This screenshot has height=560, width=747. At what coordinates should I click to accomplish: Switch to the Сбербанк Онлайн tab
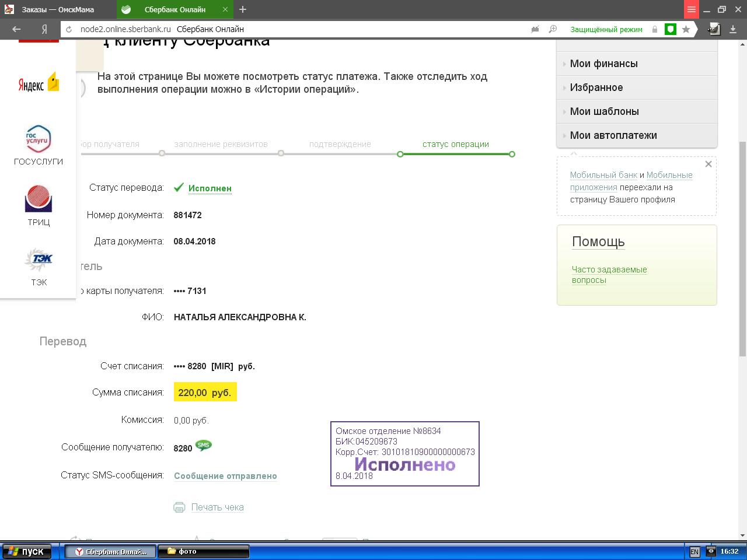coord(174,9)
